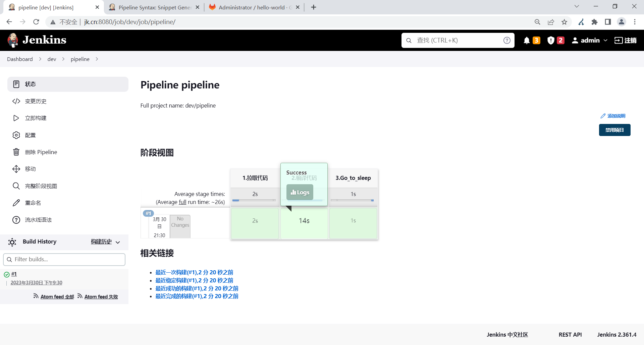Open the 立即构建 sidebar menu item
The image size is (644, 345).
pyautogui.click(x=68, y=118)
